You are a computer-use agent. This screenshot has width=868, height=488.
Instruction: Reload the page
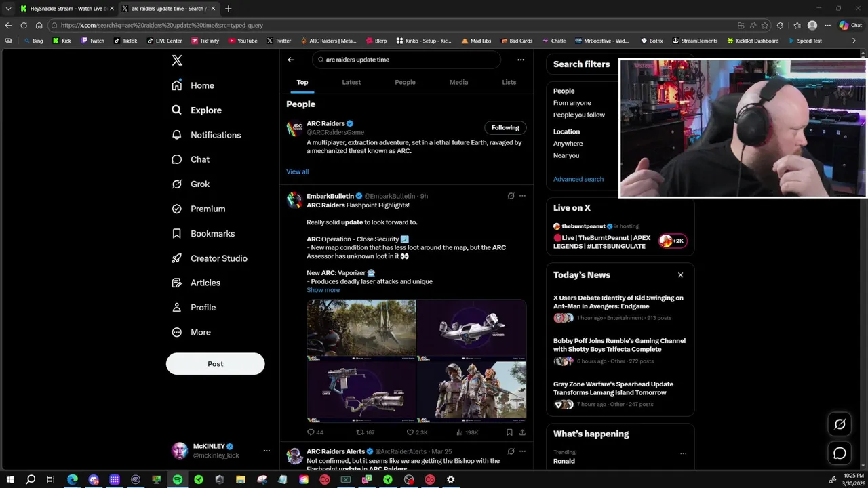[x=24, y=26]
